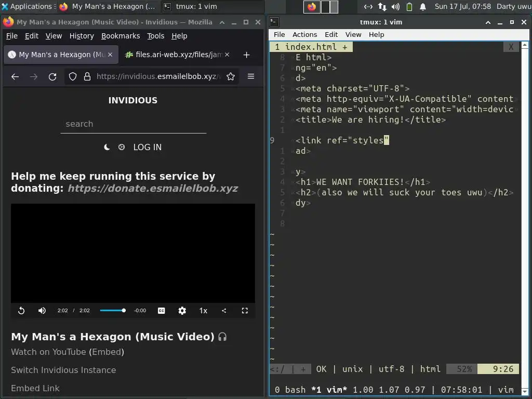Open the (Embed) link

tap(107, 352)
